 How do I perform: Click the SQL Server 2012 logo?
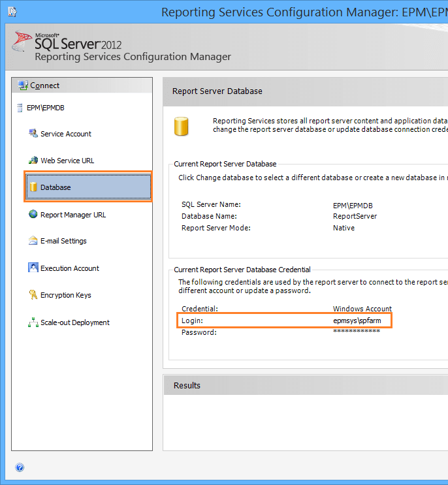pyautogui.click(x=67, y=42)
